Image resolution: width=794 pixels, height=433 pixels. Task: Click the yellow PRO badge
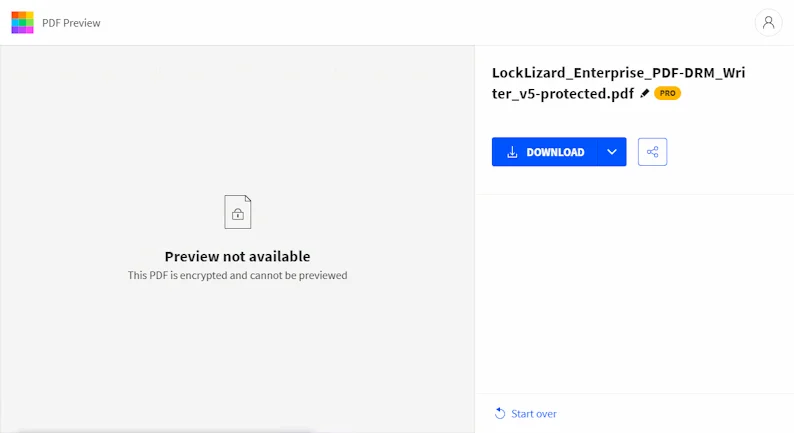(x=667, y=93)
